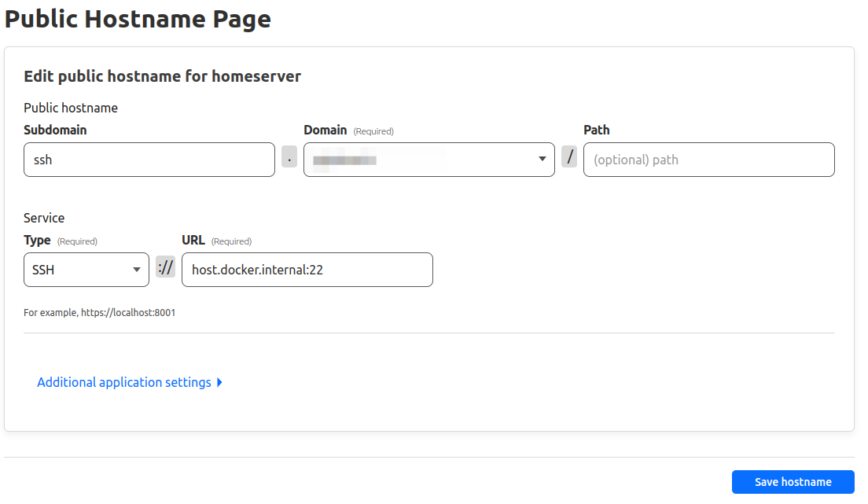The image size is (868, 504).
Task: Open the blurred domain selector
Action: pyautogui.click(x=428, y=159)
